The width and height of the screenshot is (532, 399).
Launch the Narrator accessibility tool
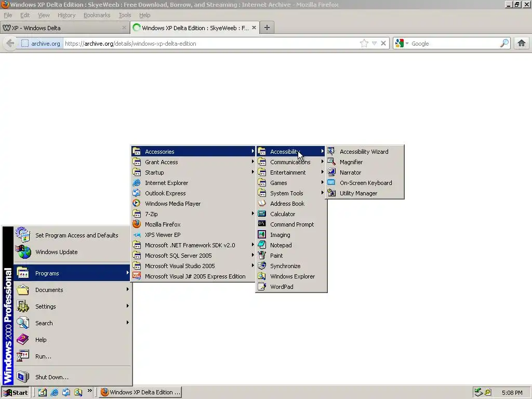click(x=365, y=172)
